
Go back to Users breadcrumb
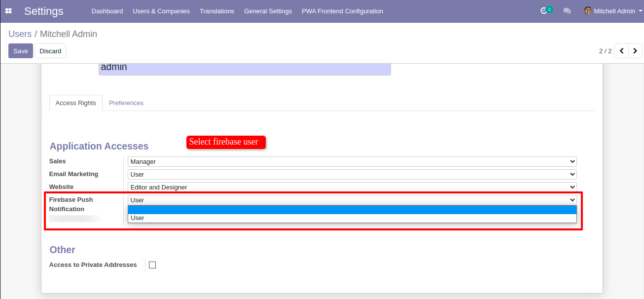(x=20, y=34)
